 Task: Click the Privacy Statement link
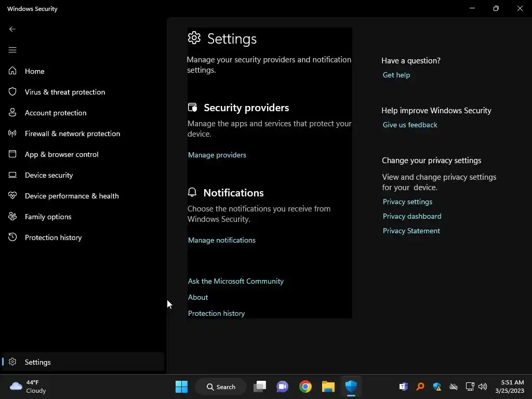coord(411,231)
